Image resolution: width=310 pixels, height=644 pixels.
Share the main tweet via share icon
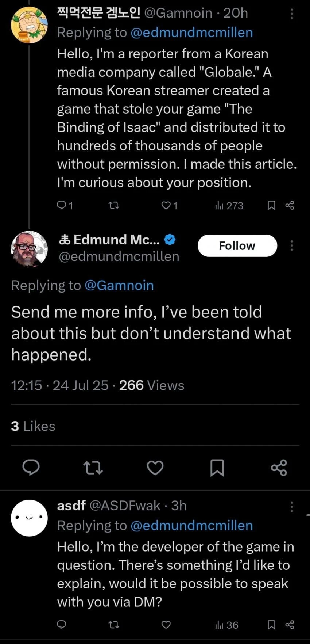click(279, 468)
